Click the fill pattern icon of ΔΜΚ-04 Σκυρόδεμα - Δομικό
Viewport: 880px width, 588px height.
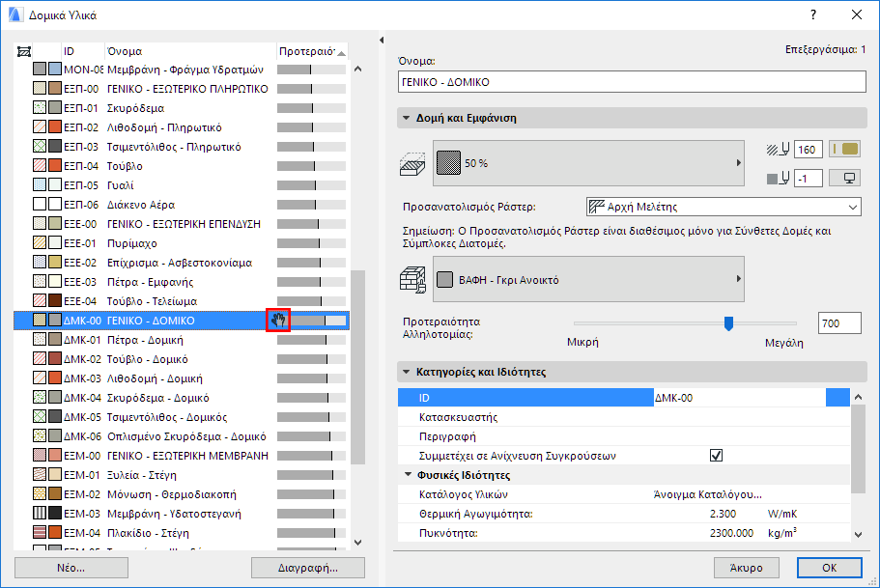(40, 398)
